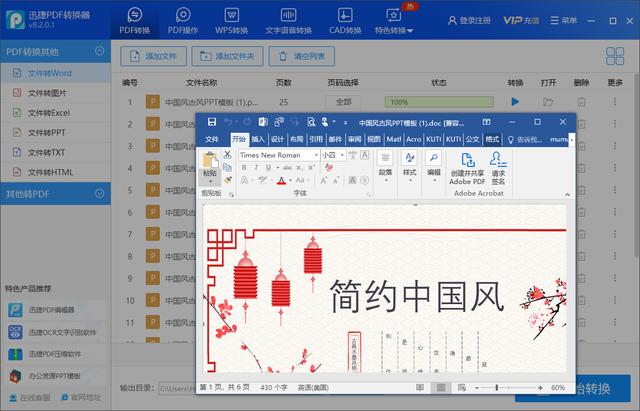Switch to the 布局 ribbon tab
This screenshot has height=411, width=640.
[297, 139]
